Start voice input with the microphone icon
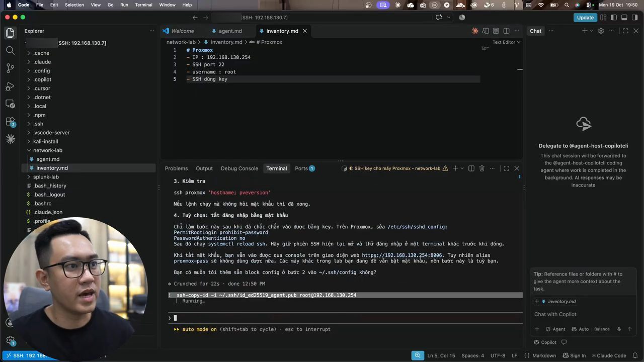Image resolution: width=644 pixels, height=362 pixels. [619, 329]
